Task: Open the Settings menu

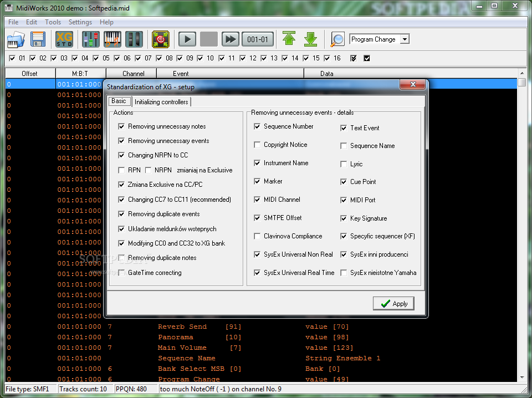Action: [x=80, y=22]
